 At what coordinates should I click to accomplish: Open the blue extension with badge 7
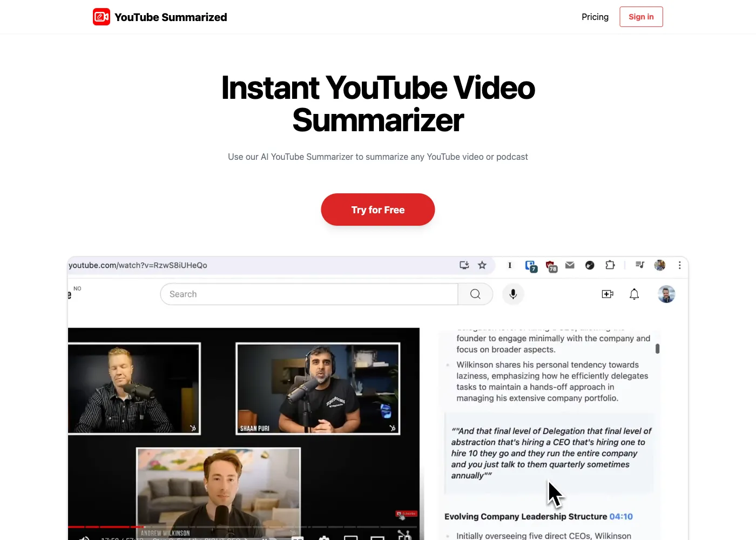531,266
